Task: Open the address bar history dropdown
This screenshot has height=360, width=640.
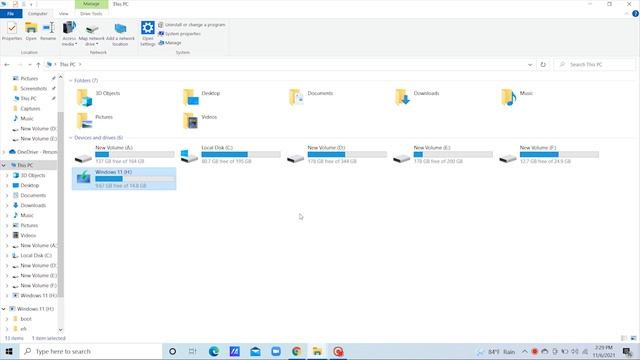Action: [530, 64]
